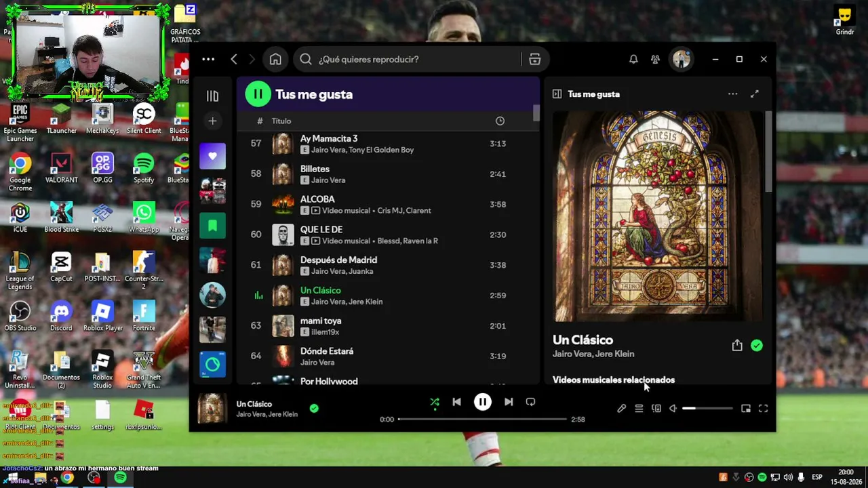Share the song via the share icon
This screenshot has height=488, width=868.
(737, 346)
